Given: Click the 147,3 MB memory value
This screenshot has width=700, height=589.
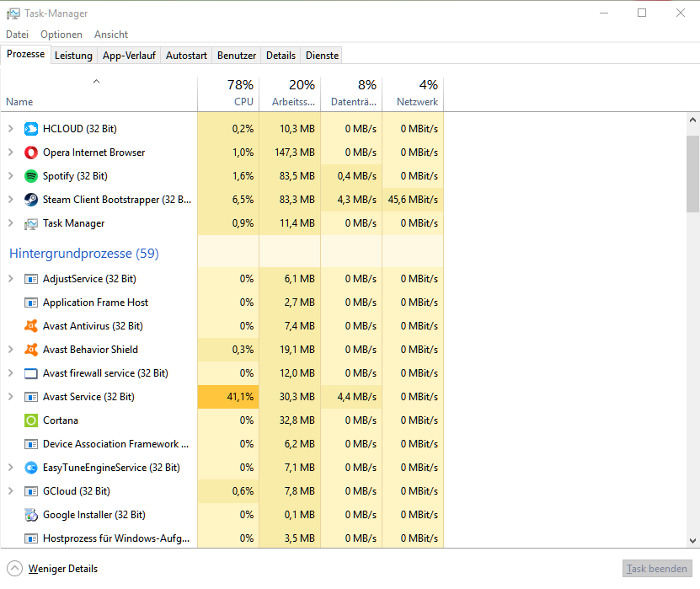Looking at the screenshot, I should (295, 153).
